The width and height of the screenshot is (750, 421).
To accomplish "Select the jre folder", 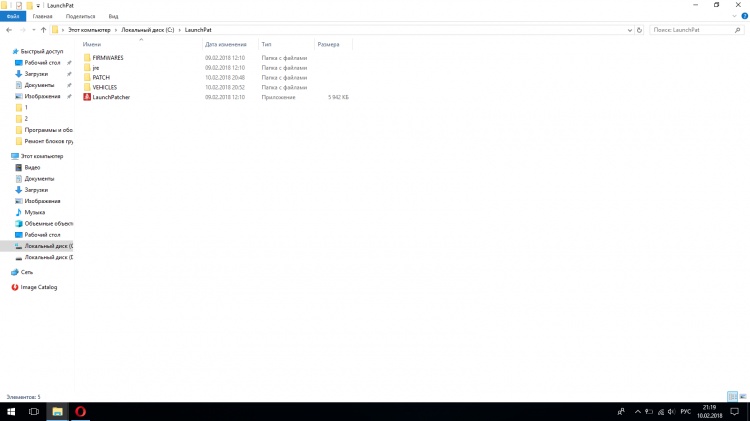I will [95, 68].
